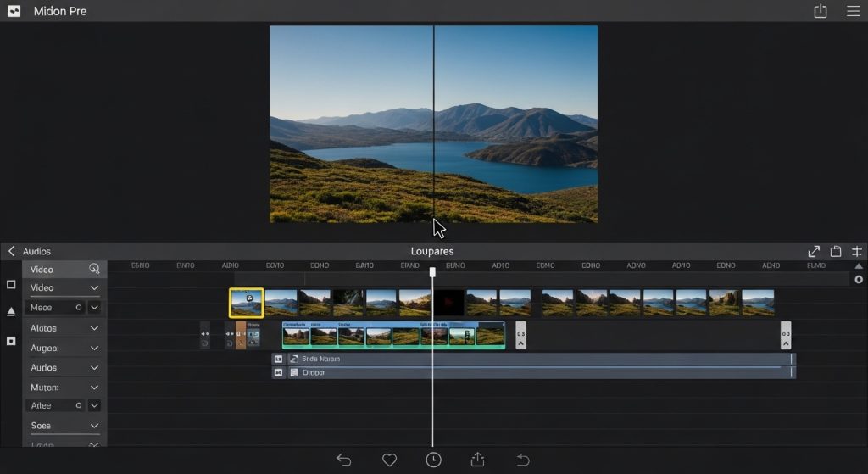The width and height of the screenshot is (868, 474).
Task: Toggle the circle switch in the Arlee row
Action: point(79,405)
